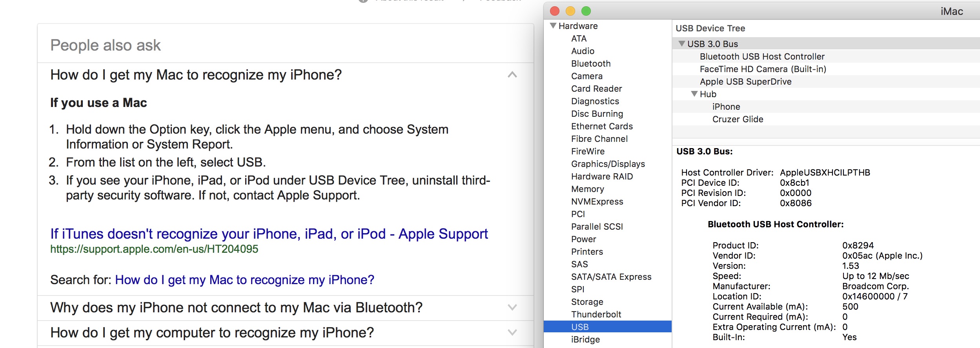Viewport: 980px width, 348px height.
Task: Select SPI in the sidebar
Action: click(578, 289)
